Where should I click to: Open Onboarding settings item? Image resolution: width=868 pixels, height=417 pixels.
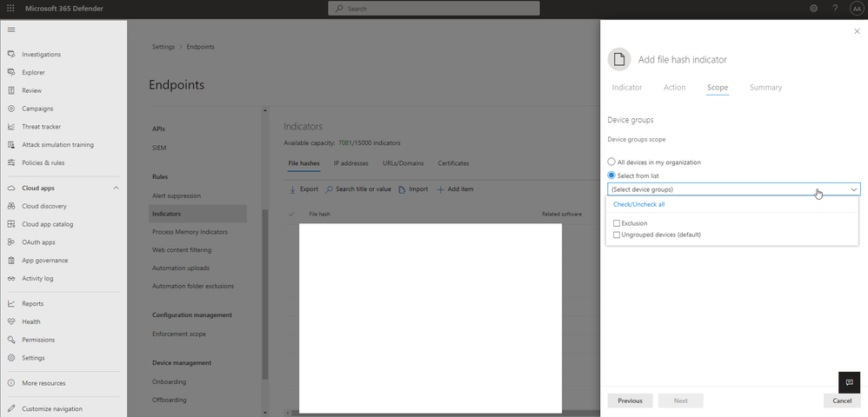click(x=169, y=381)
